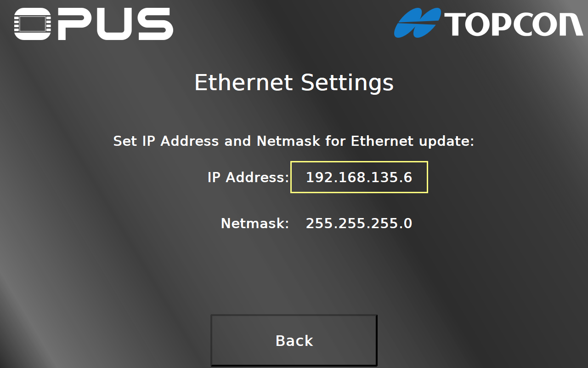Click the TOPCON wordmark text
This screenshot has width=588, height=368.
coord(514,24)
